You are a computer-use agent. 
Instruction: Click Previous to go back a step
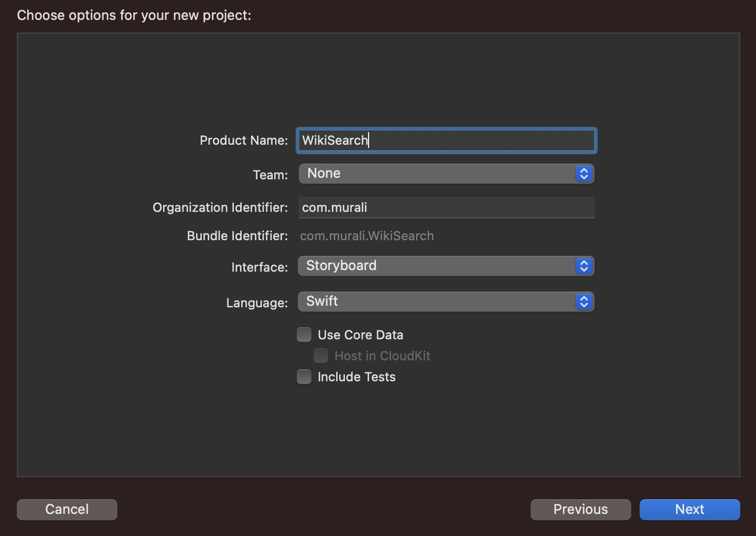tap(580, 509)
